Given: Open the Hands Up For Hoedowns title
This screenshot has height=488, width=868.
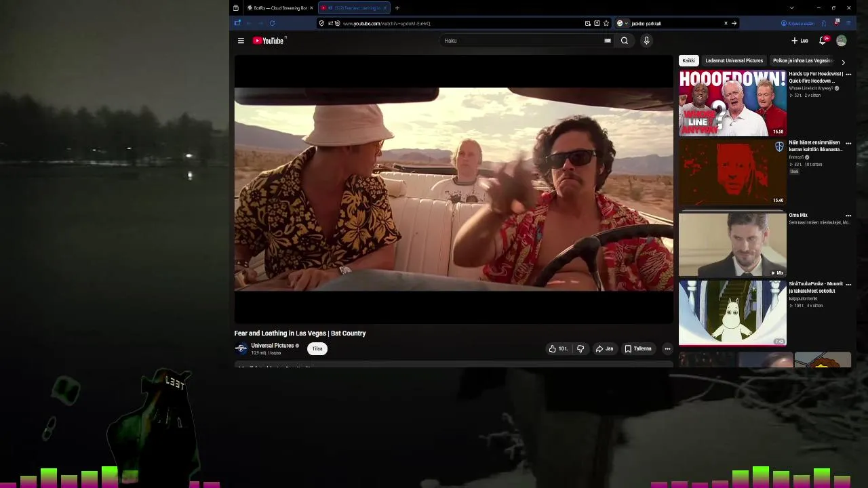Looking at the screenshot, I should [x=816, y=77].
